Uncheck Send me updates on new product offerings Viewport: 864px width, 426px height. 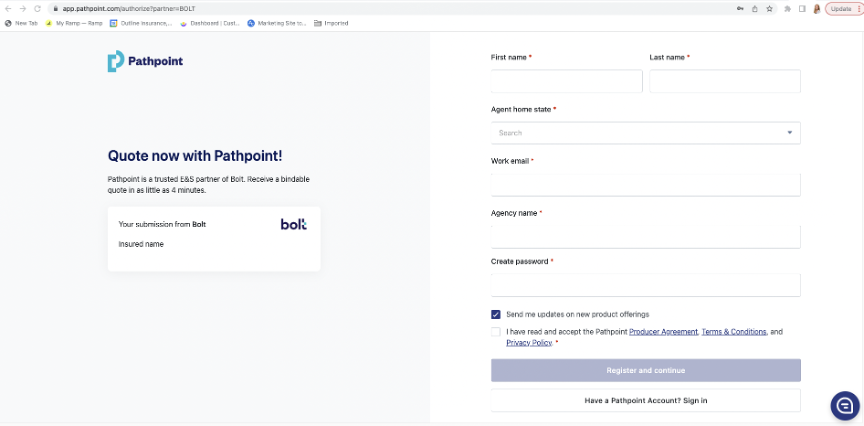(x=496, y=314)
